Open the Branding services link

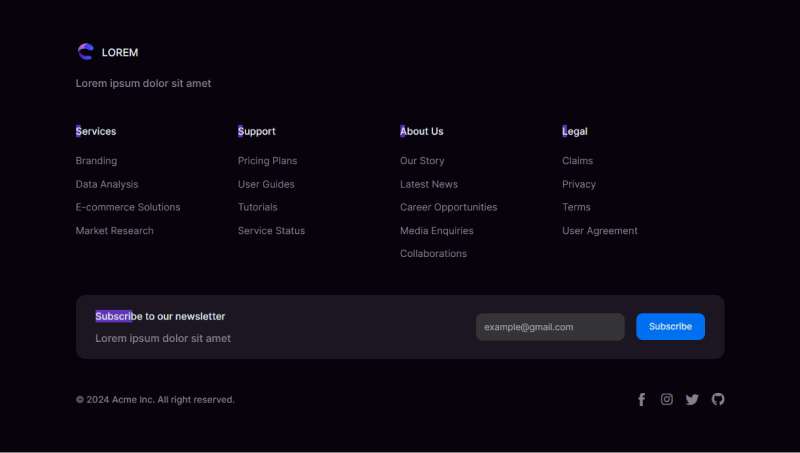tap(96, 161)
